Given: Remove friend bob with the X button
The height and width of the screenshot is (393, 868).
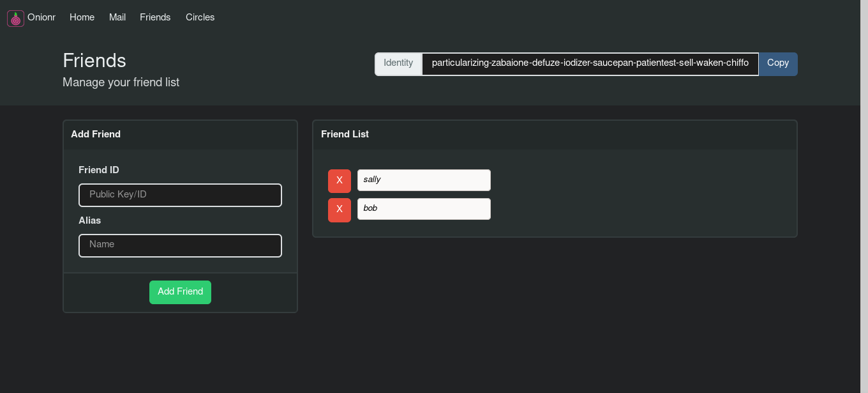Looking at the screenshot, I should pyautogui.click(x=340, y=210).
